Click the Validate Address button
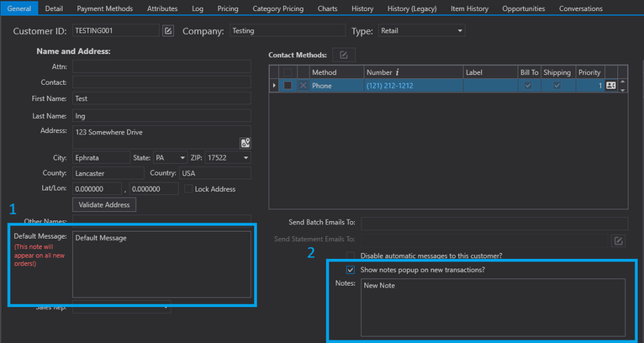 coord(104,204)
